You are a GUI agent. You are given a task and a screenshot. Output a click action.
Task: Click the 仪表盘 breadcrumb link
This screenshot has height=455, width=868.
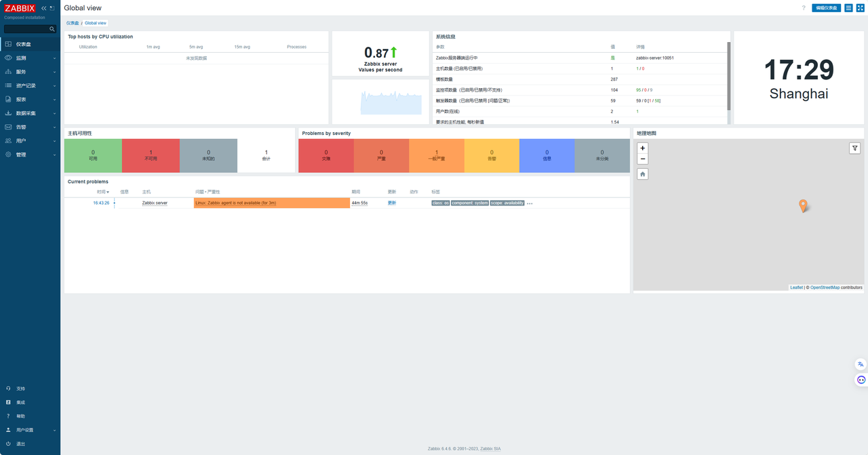coord(73,23)
